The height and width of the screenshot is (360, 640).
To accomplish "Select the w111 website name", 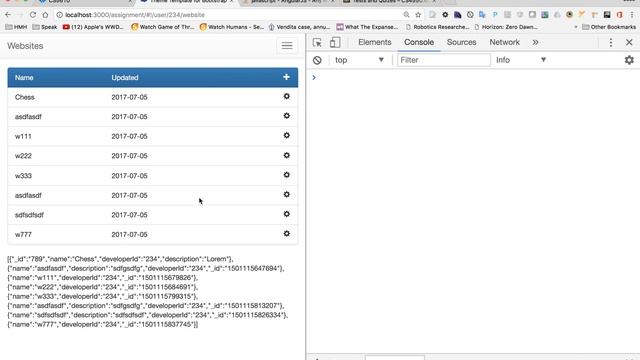I will pos(23,136).
